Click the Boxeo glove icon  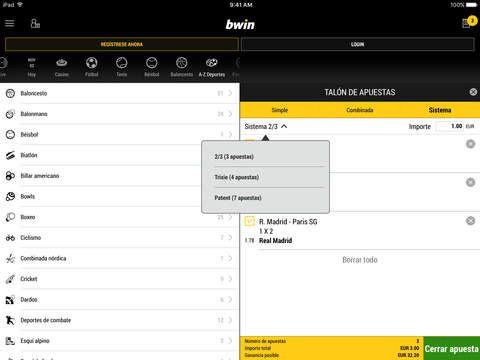[10, 217]
